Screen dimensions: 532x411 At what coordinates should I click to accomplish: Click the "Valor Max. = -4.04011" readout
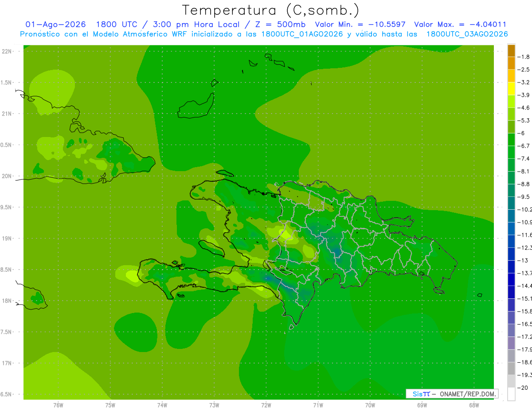(x=460, y=24)
